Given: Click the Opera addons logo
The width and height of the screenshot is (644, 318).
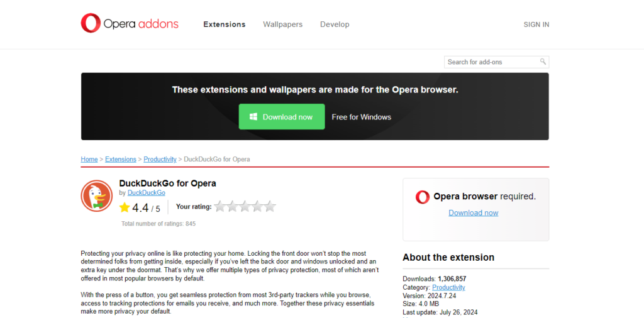Looking at the screenshot, I should [x=130, y=23].
